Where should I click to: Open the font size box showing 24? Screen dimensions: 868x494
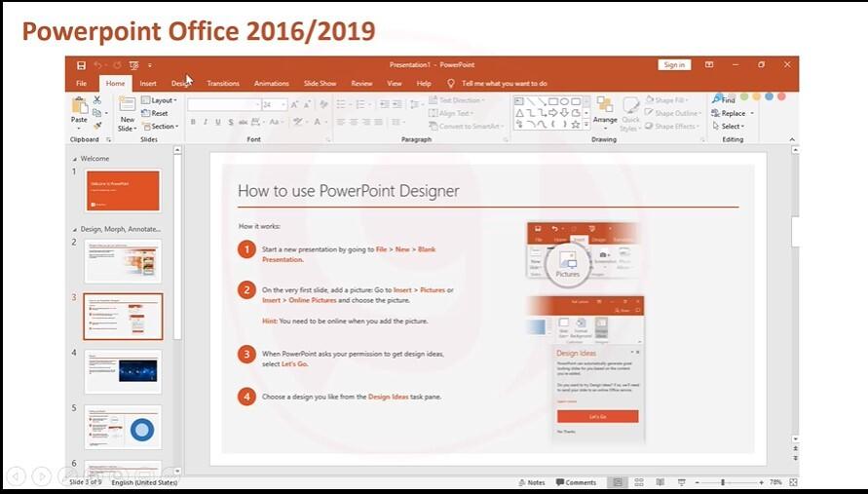[274, 104]
